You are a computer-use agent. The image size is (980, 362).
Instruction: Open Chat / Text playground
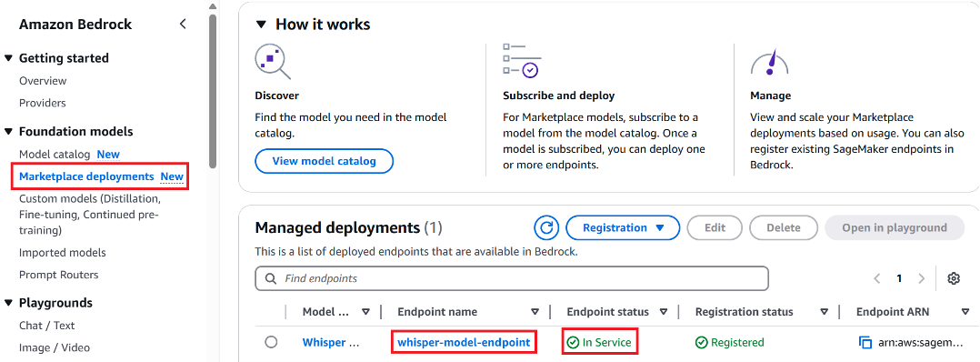click(47, 325)
